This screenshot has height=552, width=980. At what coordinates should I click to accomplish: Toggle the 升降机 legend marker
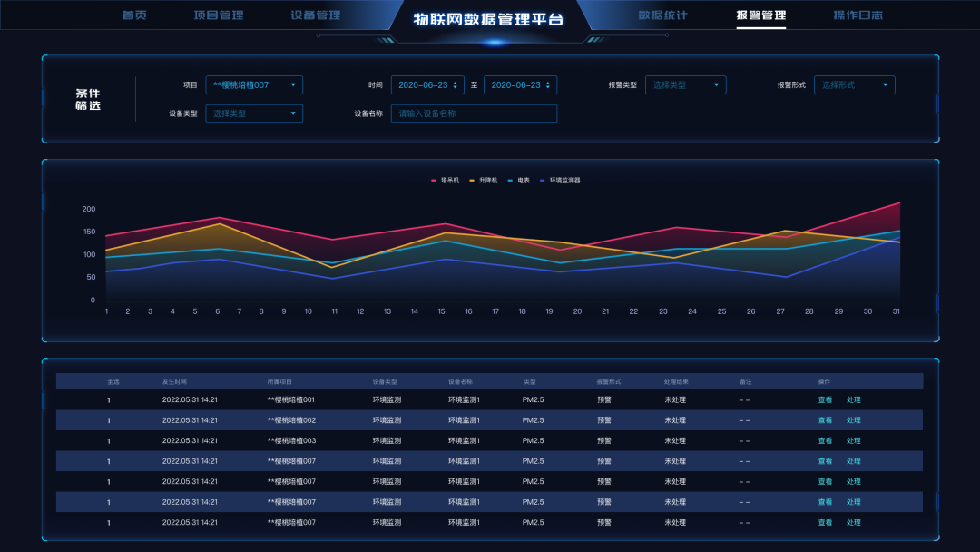[472, 181]
